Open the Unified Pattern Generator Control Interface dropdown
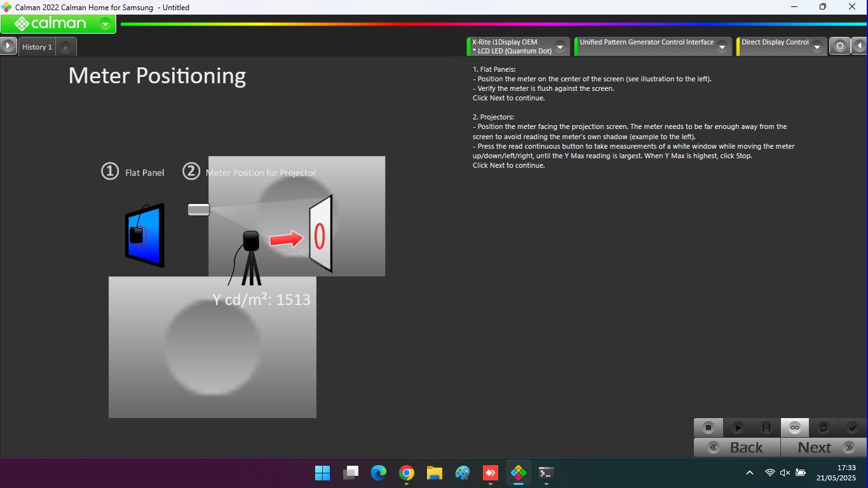This screenshot has height=488, width=868. [x=722, y=46]
